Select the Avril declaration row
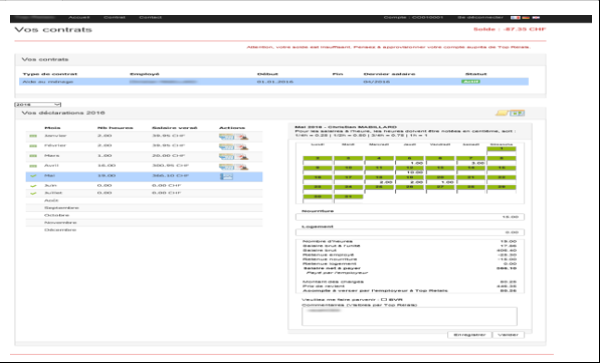The width and height of the screenshot is (600, 363). 144,166
